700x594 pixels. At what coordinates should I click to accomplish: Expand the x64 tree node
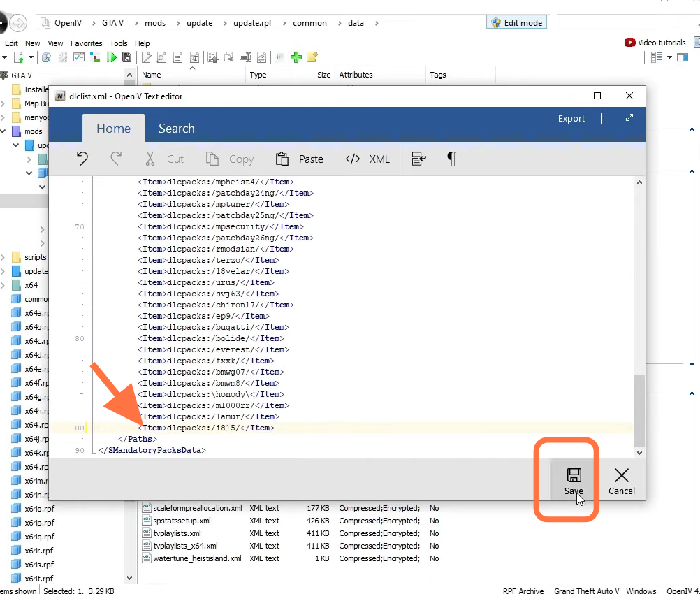tap(3, 285)
